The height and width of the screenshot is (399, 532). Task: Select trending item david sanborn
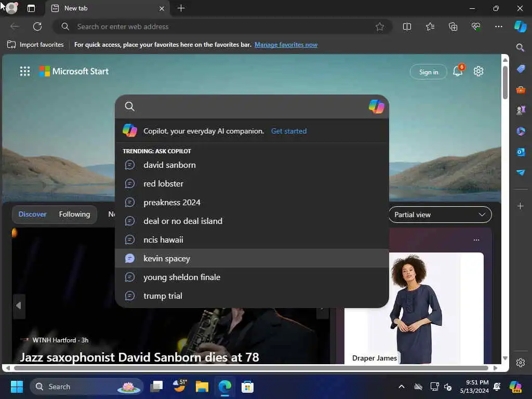[252, 165]
